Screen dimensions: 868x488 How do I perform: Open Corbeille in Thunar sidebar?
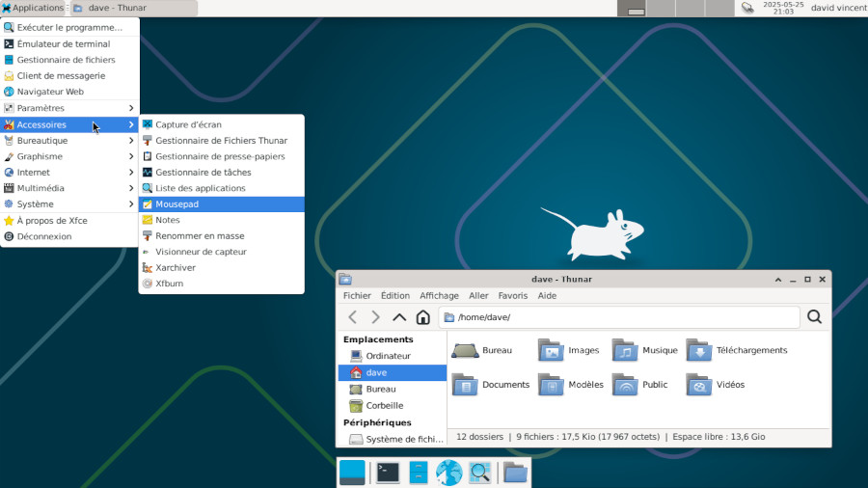click(x=392, y=406)
